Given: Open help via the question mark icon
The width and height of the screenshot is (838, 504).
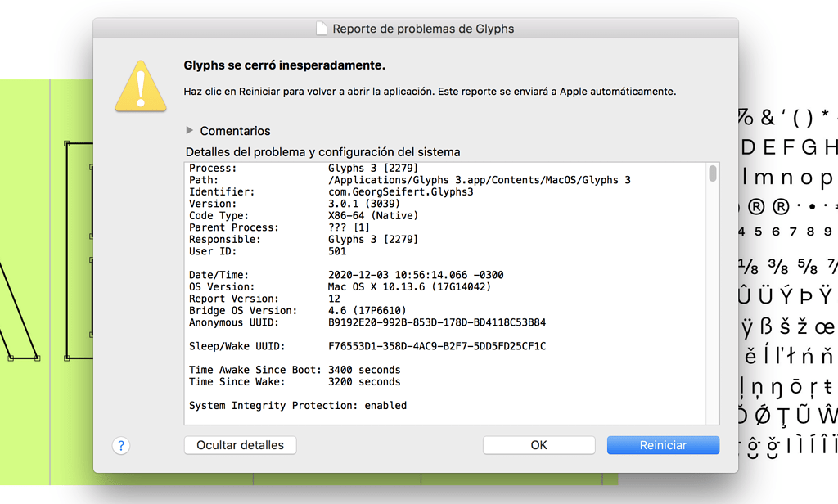Looking at the screenshot, I should coord(120,445).
